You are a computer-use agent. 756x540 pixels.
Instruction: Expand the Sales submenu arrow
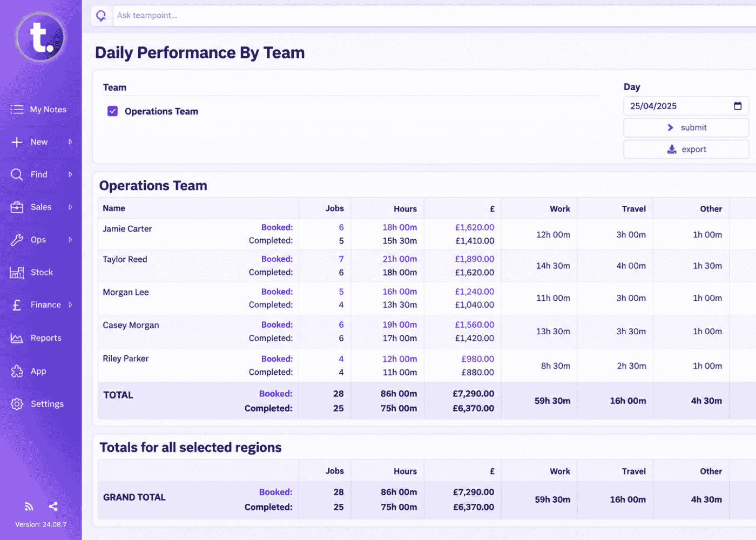click(x=70, y=207)
